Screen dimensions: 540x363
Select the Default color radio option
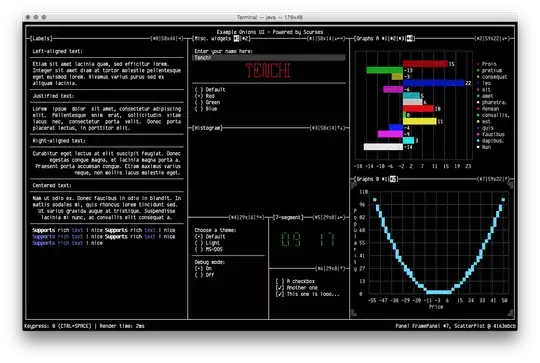[x=210, y=90]
